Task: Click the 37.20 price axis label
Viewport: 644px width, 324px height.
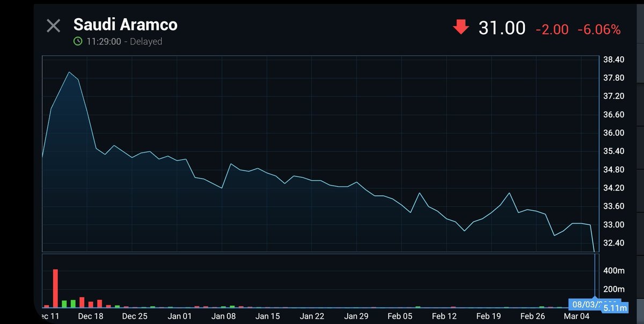Action: [613, 96]
